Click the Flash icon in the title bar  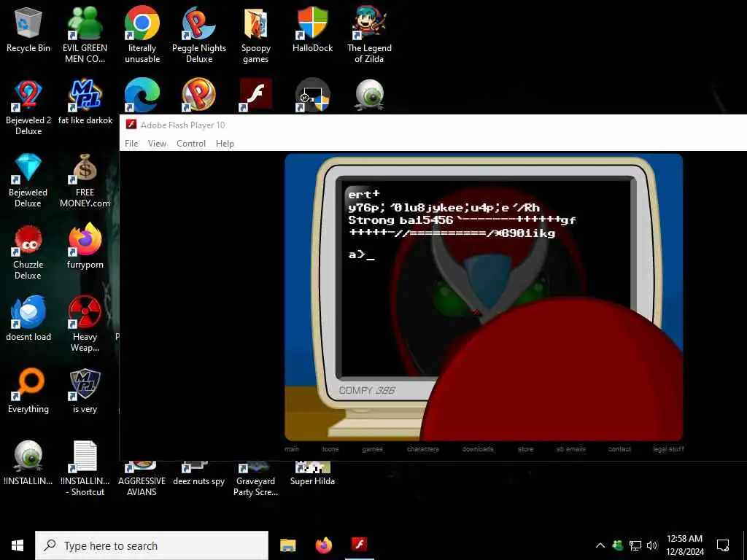coord(131,125)
